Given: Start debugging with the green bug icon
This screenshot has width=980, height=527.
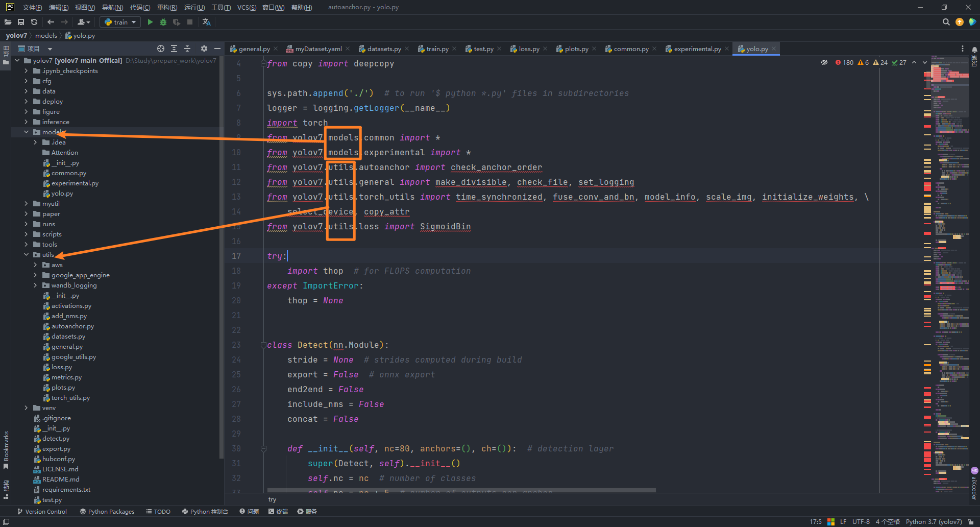Looking at the screenshot, I should pos(163,22).
